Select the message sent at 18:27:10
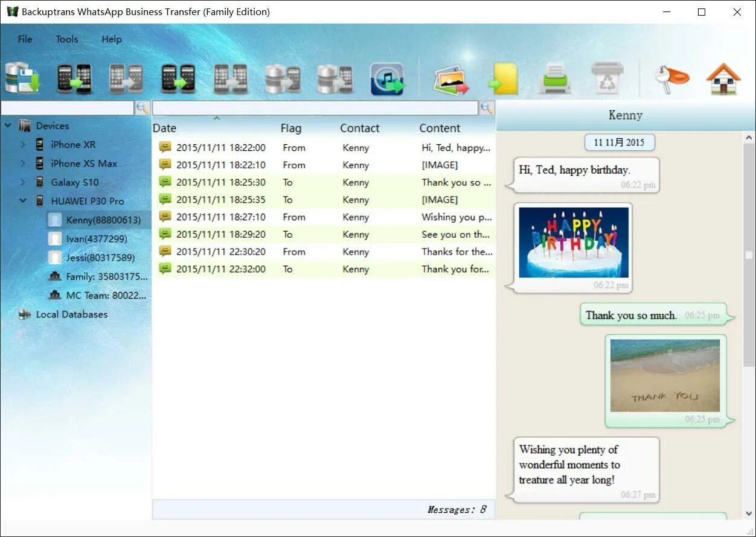756x537 pixels. point(302,217)
